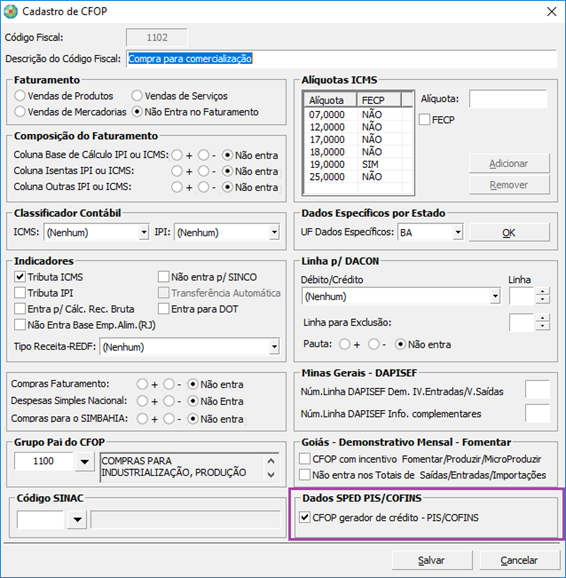This screenshot has height=578, width=566.
Task: Select Vendas de Serviços radio option
Action: [137, 96]
